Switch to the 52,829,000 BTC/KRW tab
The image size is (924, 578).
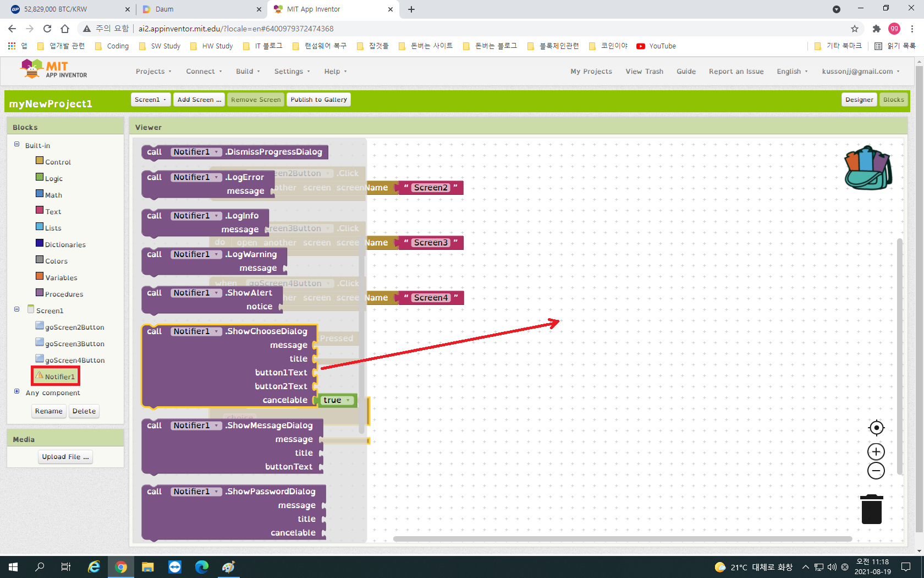tap(70, 9)
